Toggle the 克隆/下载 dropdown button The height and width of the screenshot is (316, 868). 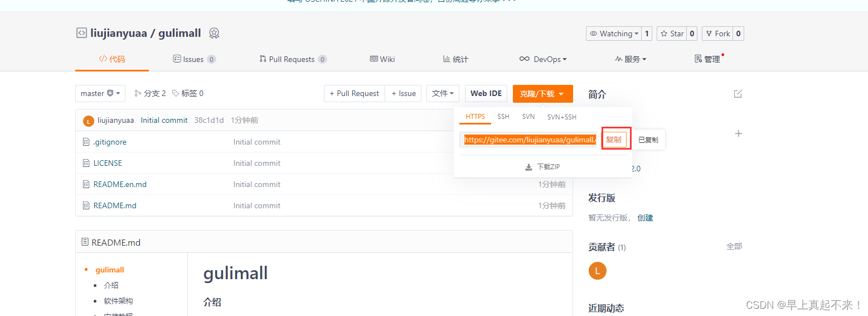coord(542,93)
